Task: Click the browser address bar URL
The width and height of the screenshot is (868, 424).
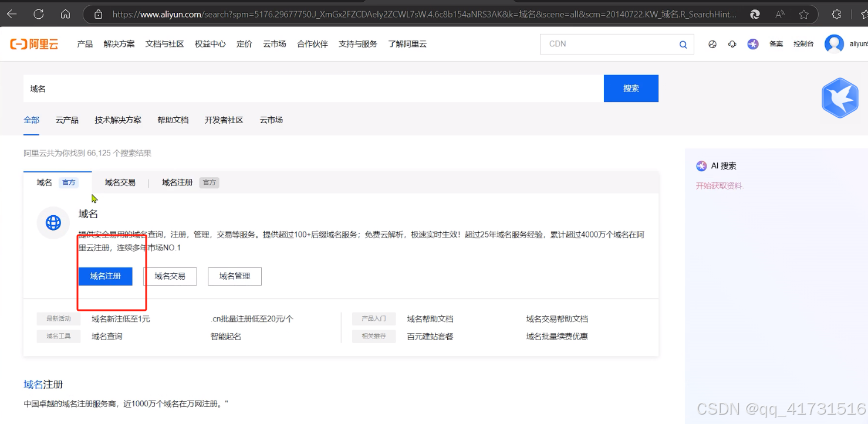Action: point(424,14)
